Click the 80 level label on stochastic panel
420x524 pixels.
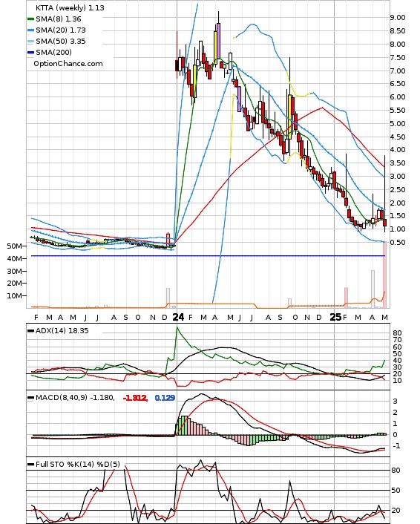point(396,471)
